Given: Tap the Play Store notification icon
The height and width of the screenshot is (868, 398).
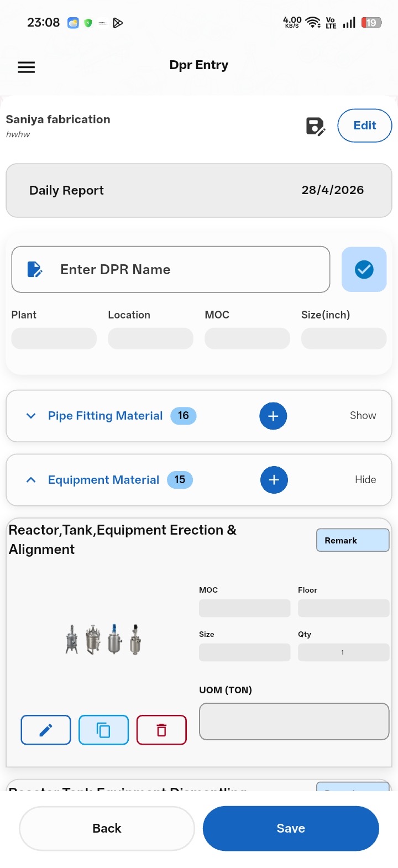Looking at the screenshot, I should click(x=118, y=23).
